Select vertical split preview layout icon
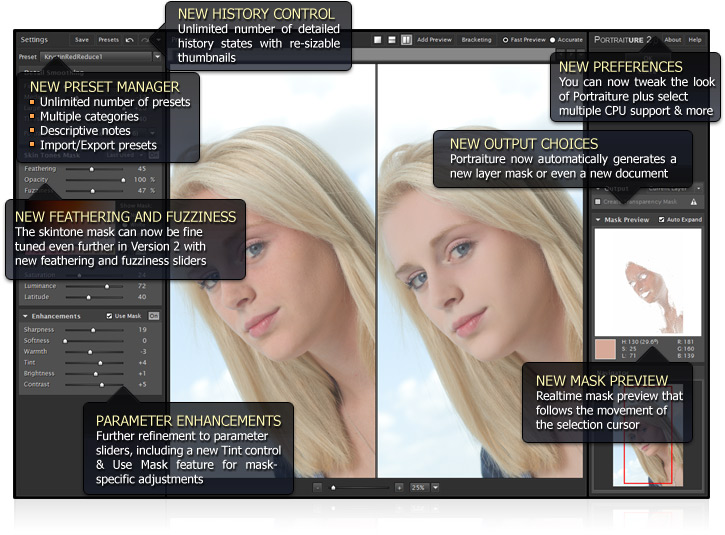The height and width of the screenshot is (535, 725). (406, 40)
